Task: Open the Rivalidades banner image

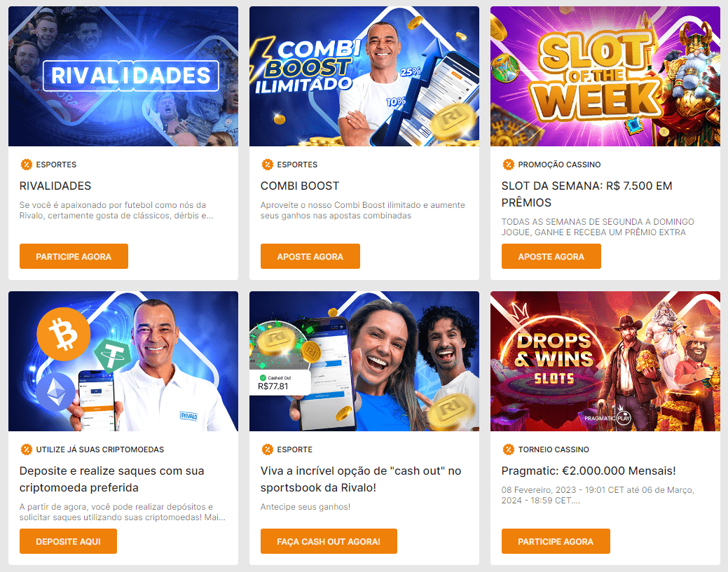Action: [123, 76]
